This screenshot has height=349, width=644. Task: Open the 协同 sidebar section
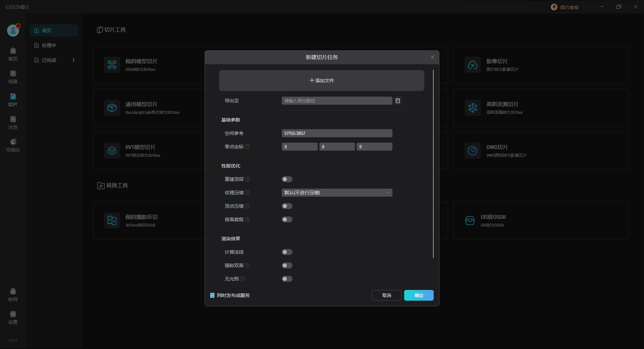click(13, 295)
